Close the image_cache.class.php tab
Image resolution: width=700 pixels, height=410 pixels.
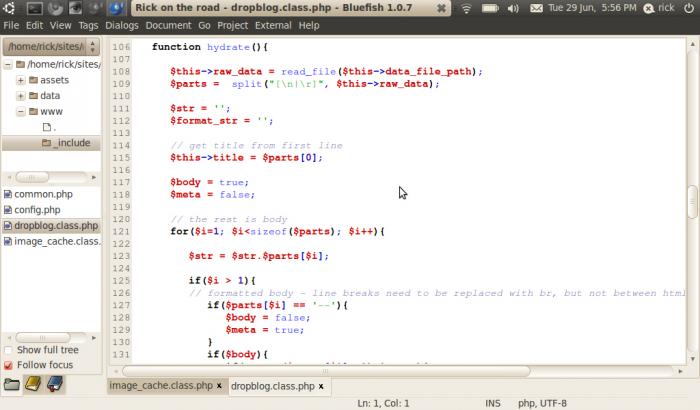[219, 386]
